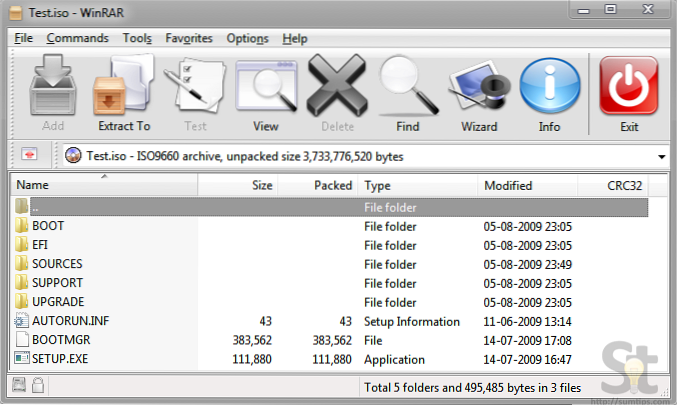Sort files by Modified column header
This screenshot has height=405, width=677.
(x=508, y=186)
